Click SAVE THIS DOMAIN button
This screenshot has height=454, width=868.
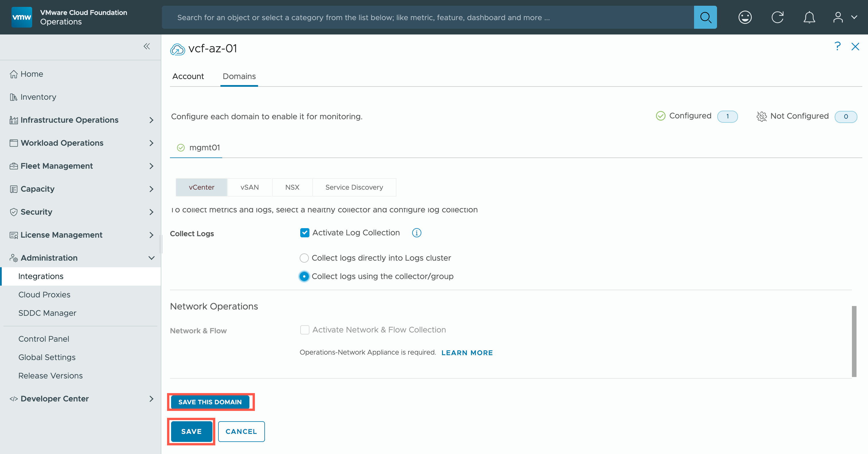pyautogui.click(x=210, y=402)
